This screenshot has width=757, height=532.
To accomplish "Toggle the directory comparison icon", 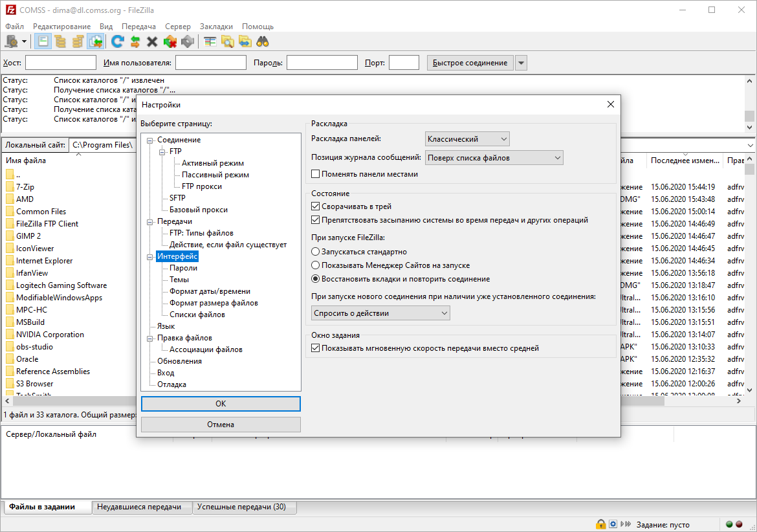I will click(x=227, y=42).
